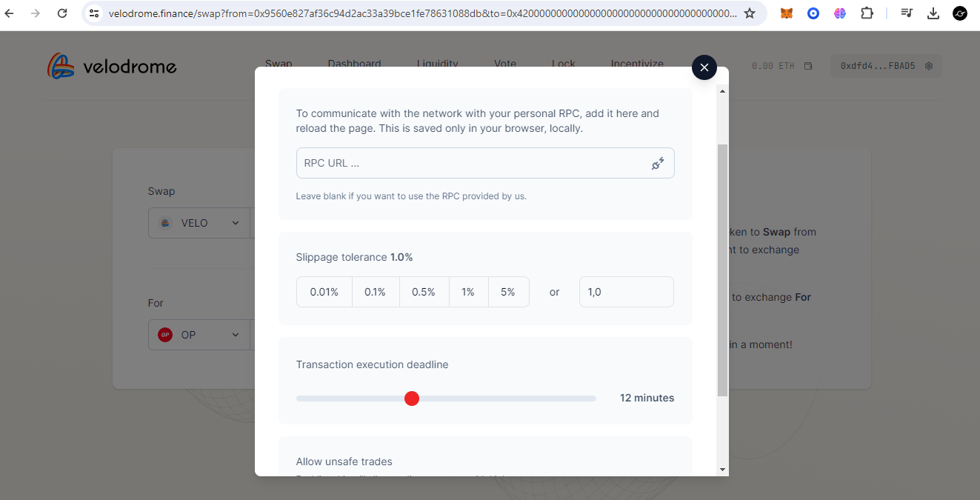Image resolution: width=980 pixels, height=500 pixels.
Task: Click the VELO token icon
Action: 166,223
